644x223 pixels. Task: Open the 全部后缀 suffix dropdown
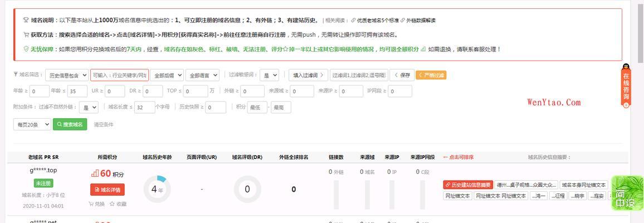pyautogui.click(x=167, y=75)
